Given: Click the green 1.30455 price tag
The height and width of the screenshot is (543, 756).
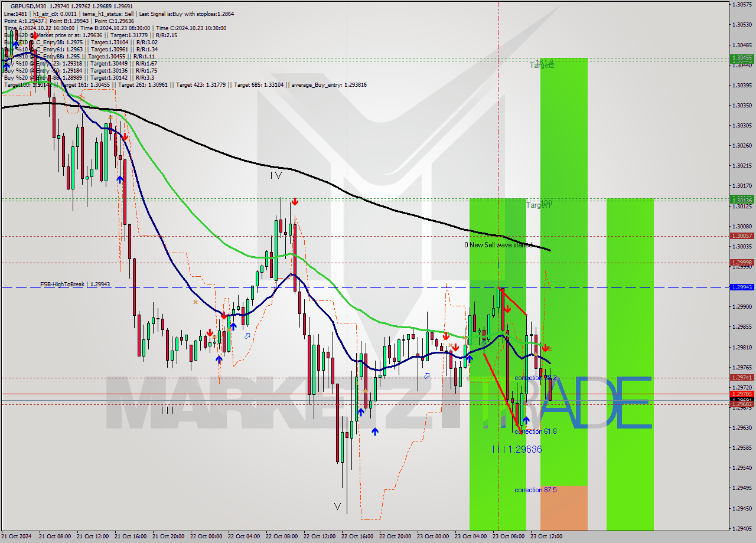Looking at the screenshot, I should (x=742, y=58).
